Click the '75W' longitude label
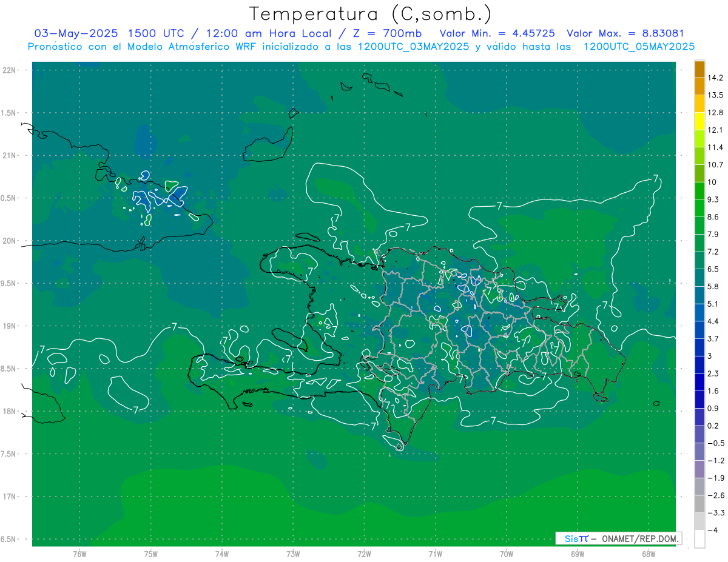 (x=151, y=554)
